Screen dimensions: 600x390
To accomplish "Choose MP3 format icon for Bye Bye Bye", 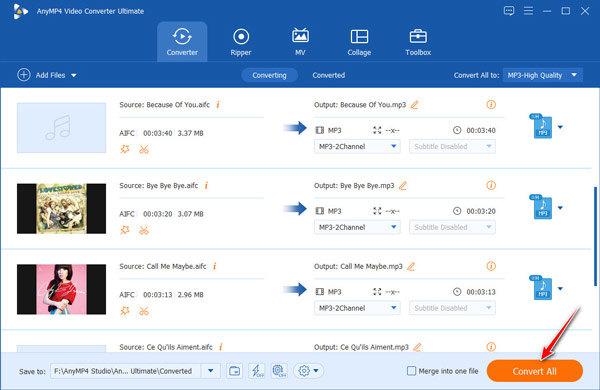I will pos(541,207).
